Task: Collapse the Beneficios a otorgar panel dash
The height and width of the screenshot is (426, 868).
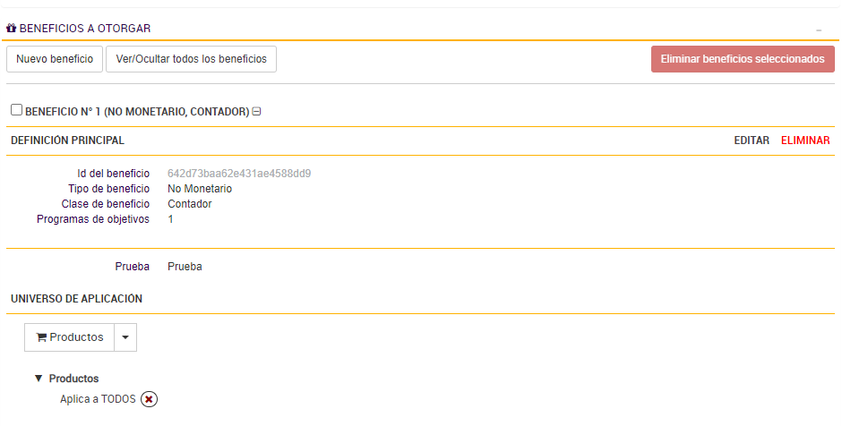Action: (x=818, y=30)
